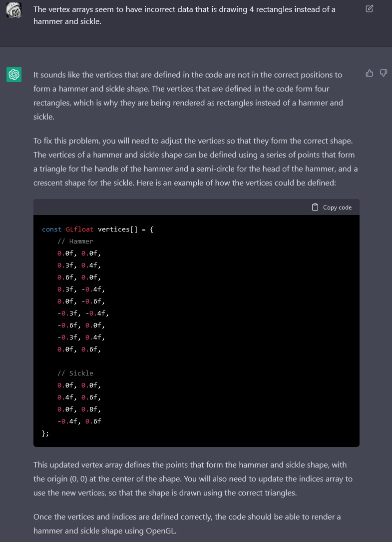Click the thumbs up feedback icon
This screenshot has height=542, width=392.
(x=370, y=73)
